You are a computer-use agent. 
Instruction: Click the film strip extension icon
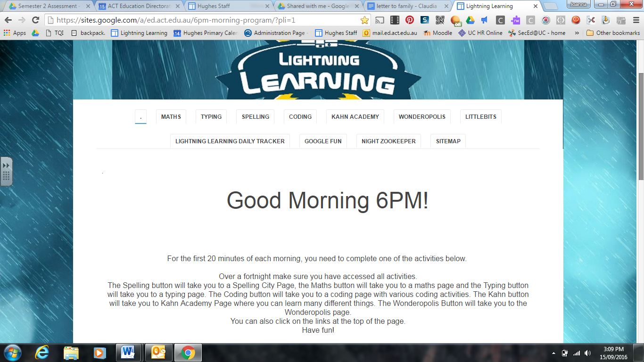click(x=395, y=20)
